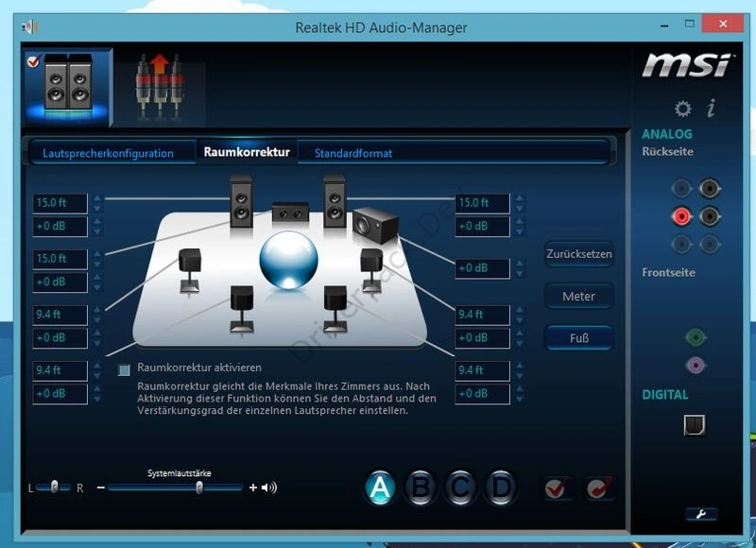Click the side left speaker on stand
Image resolution: width=756 pixels, height=548 pixels.
point(190,270)
